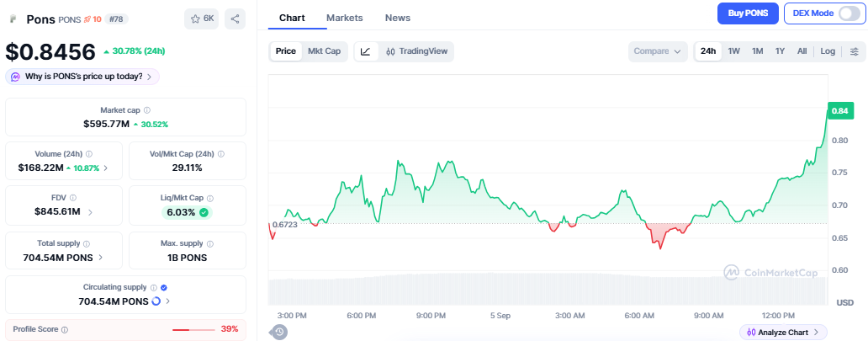Click the 1B PONS max supply value
The height and width of the screenshot is (341, 868).
coord(187,258)
